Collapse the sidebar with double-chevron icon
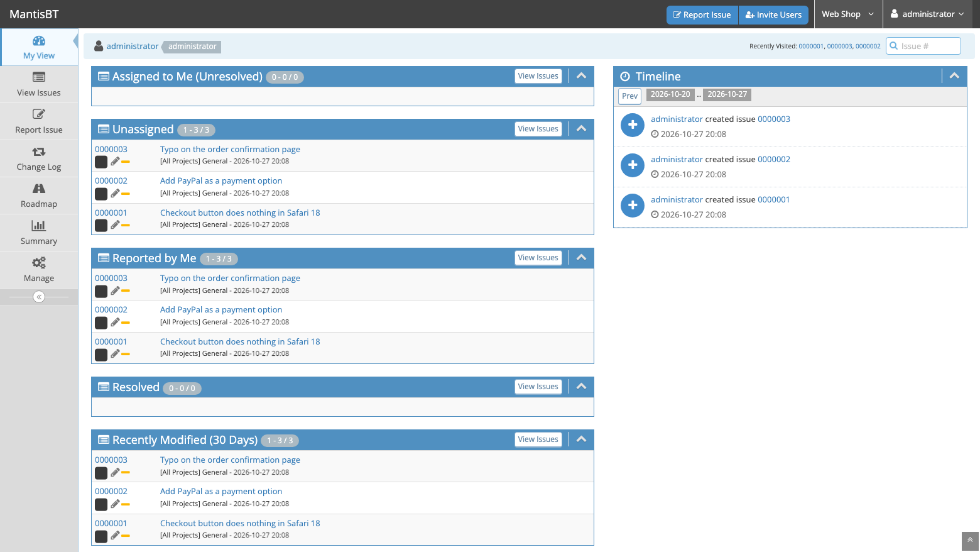980x552 pixels. pyautogui.click(x=39, y=297)
